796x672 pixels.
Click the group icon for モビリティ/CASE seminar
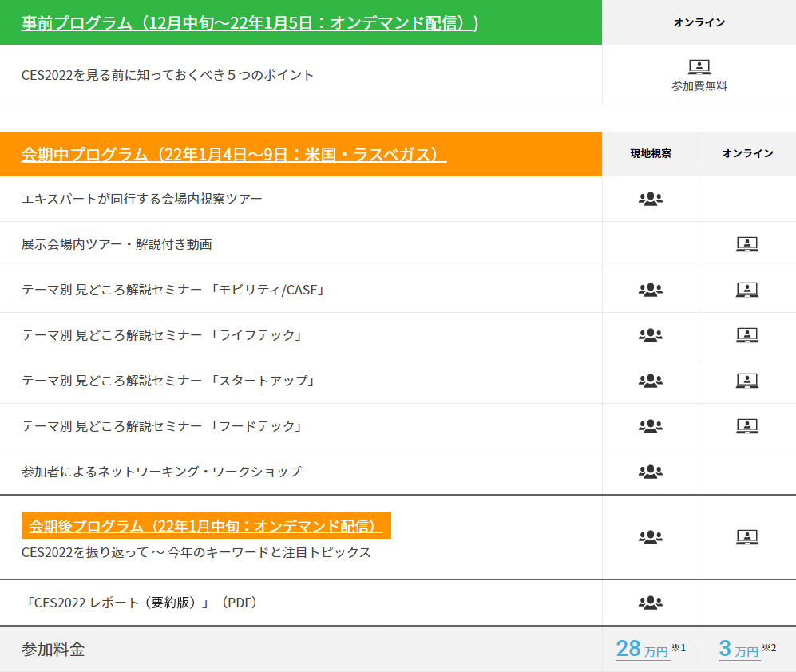pos(651,290)
